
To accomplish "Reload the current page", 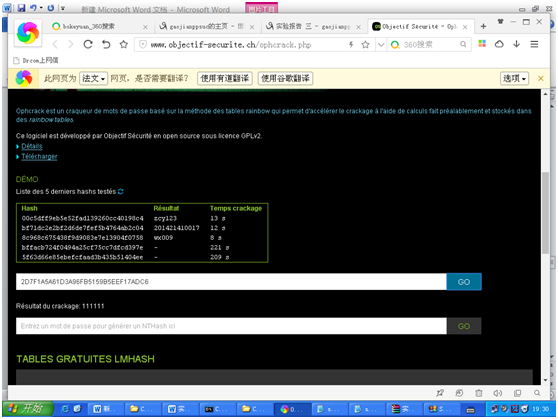I will coord(88,44).
